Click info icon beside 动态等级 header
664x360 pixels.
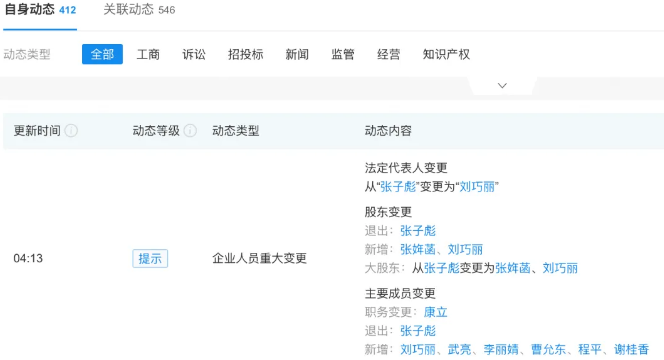click(x=190, y=131)
